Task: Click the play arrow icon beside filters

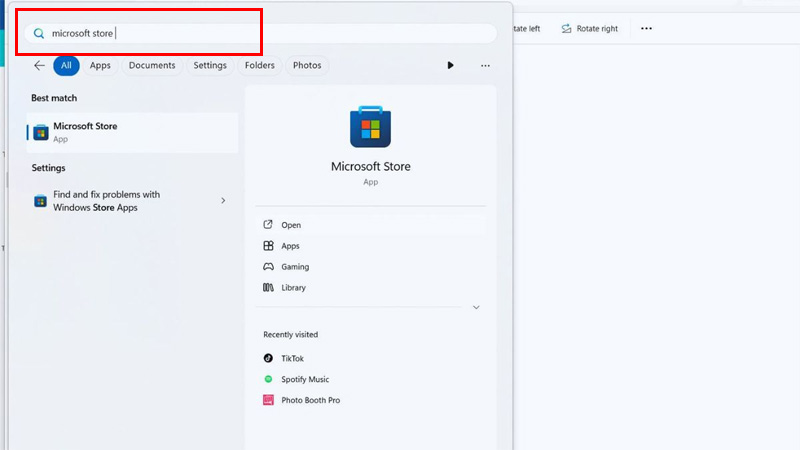Action: 450,65
